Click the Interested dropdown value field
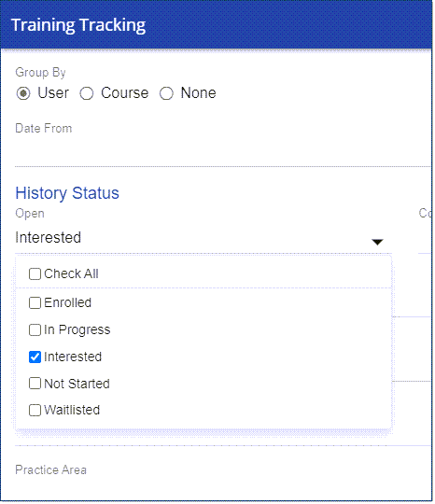The height and width of the screenshot is (504, 435). [x=203, y=238]
